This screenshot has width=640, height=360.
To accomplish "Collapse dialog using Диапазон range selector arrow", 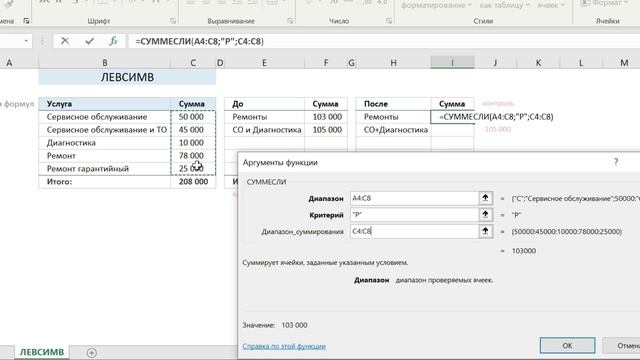I will click(485, 198).
